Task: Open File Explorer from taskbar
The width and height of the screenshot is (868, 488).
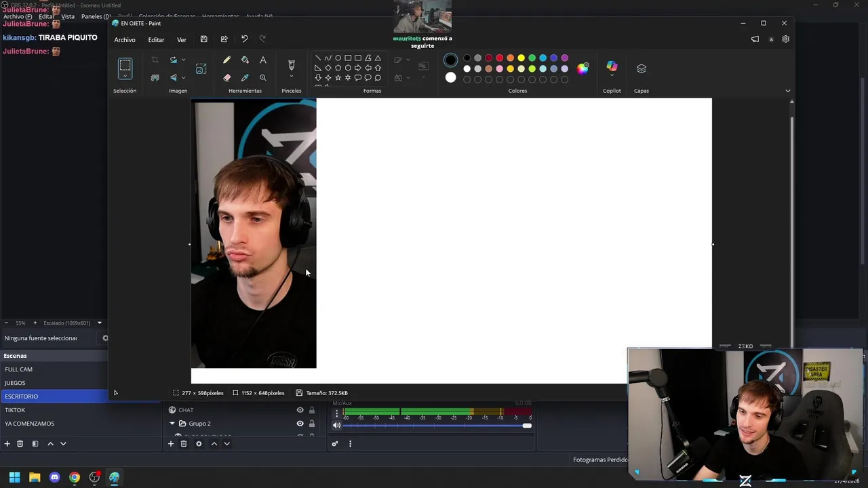Action: [35, 477]
